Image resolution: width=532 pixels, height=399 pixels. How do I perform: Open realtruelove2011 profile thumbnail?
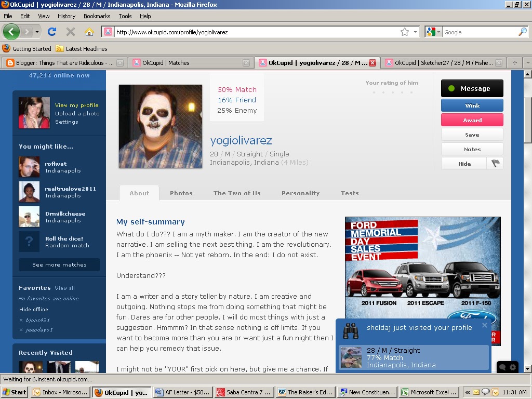(29, 192)
